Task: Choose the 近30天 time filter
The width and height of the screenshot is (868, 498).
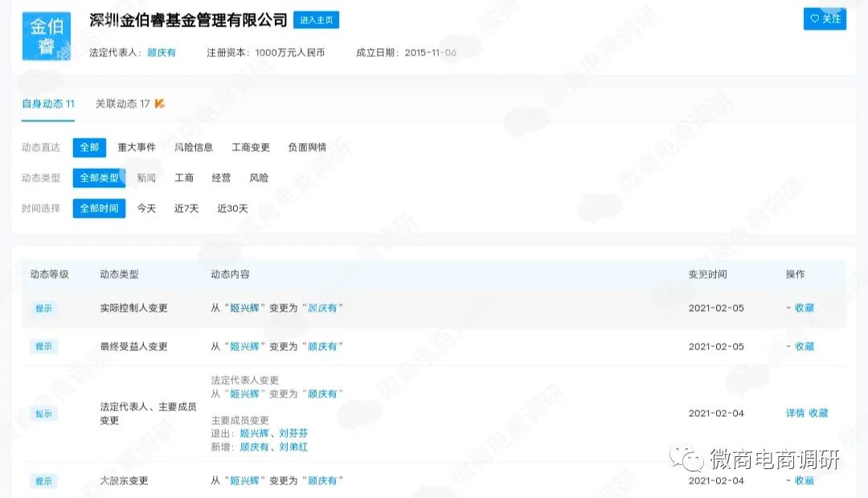Action: 232,208
